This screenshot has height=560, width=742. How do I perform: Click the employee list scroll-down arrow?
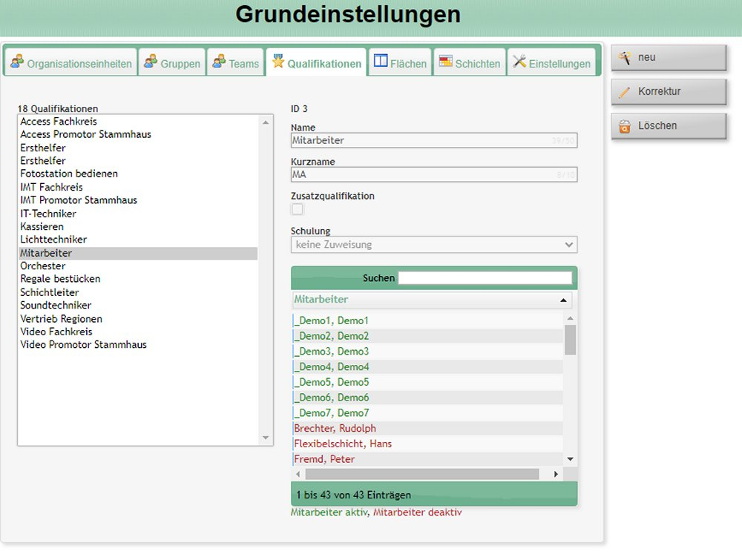pos(570,459)
